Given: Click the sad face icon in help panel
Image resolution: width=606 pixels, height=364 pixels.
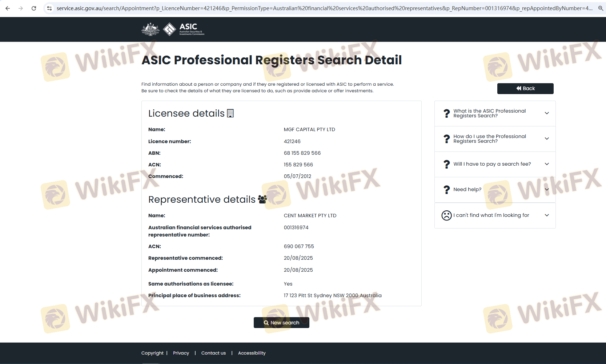Looking at the screenshot, I should click(x=446, y=215).
